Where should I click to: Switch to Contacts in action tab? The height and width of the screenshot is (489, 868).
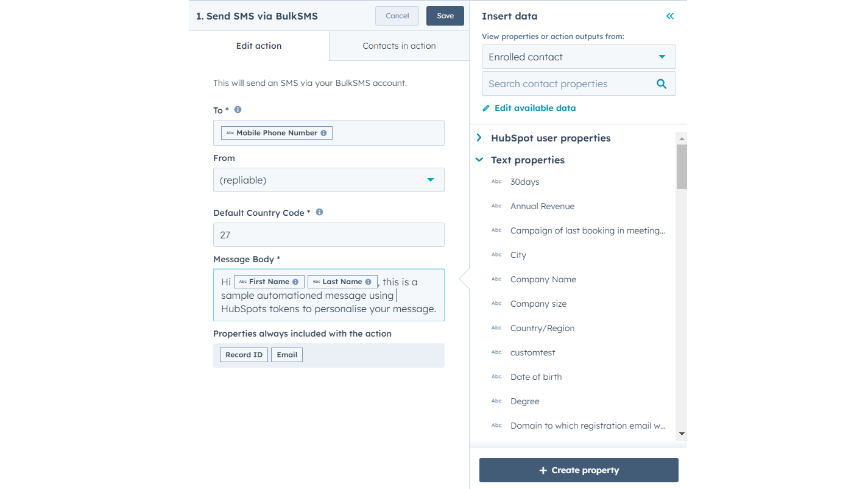pyautogui.click(x=399, y=46)
